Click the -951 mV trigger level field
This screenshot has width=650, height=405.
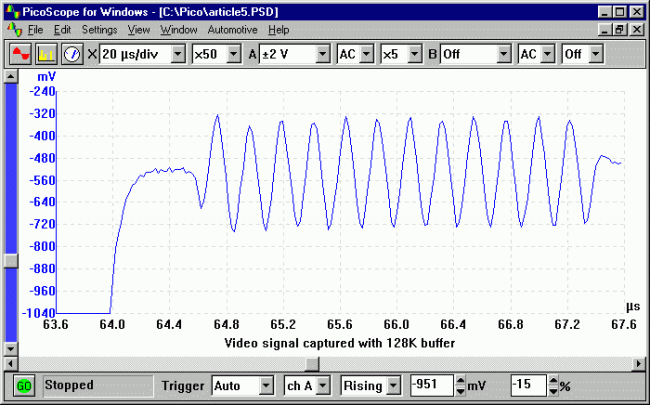tap(430, 385)
